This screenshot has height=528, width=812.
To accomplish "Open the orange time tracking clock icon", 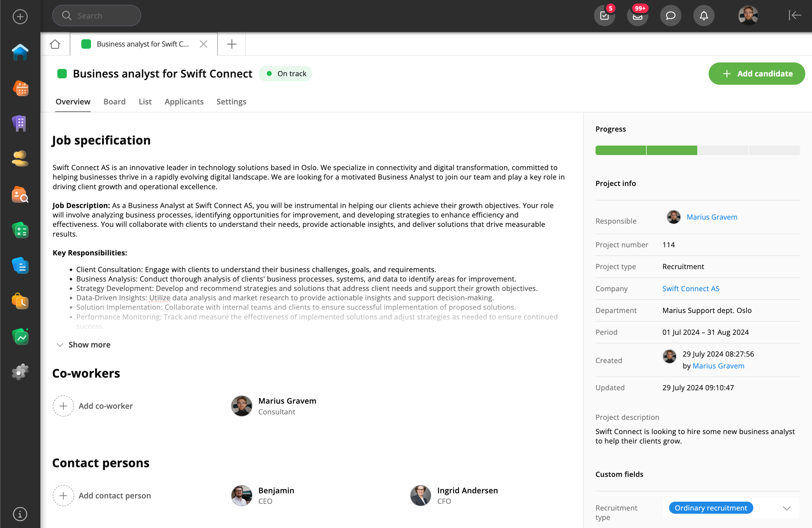I will point(20,301).
